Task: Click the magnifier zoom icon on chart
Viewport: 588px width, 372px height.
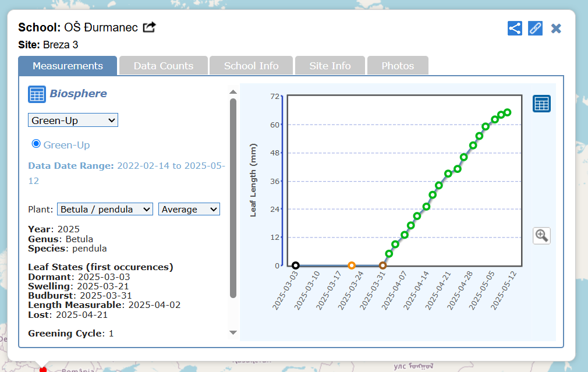Action: click(x=541, y=235)
